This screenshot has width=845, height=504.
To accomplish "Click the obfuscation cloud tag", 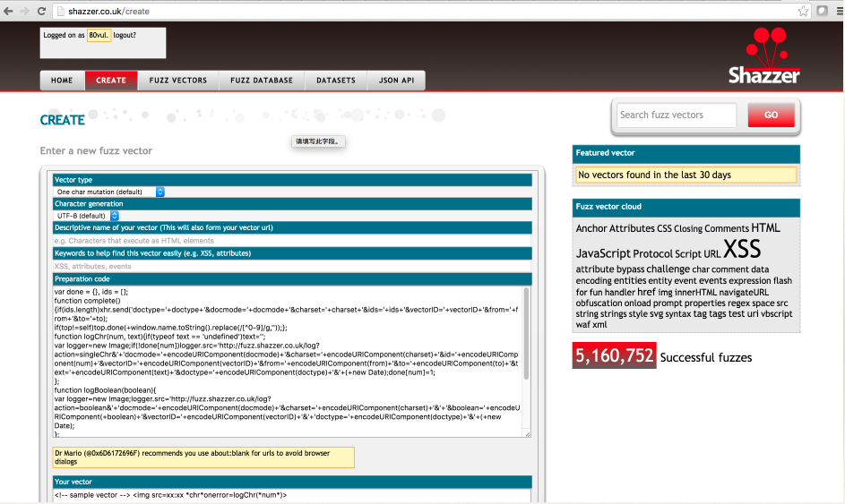I will tap(599, 303).
